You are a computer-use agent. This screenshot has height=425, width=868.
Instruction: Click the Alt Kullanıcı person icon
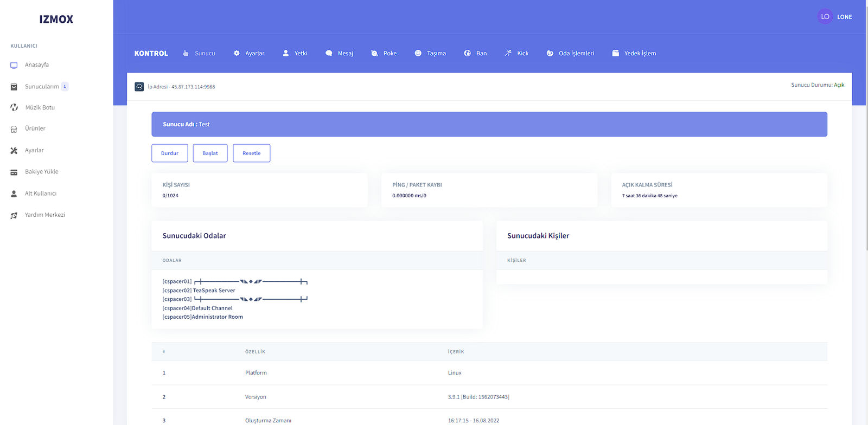(14, 194)
